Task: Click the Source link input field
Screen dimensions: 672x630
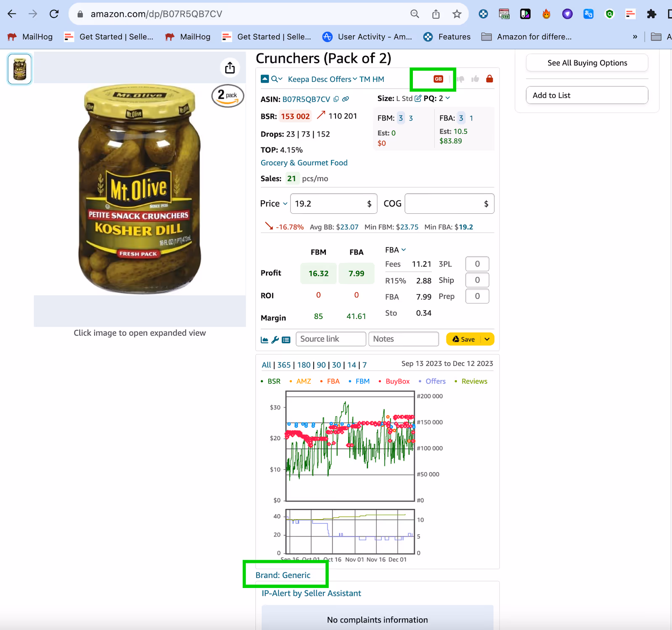Action: (x=331, y=339)
